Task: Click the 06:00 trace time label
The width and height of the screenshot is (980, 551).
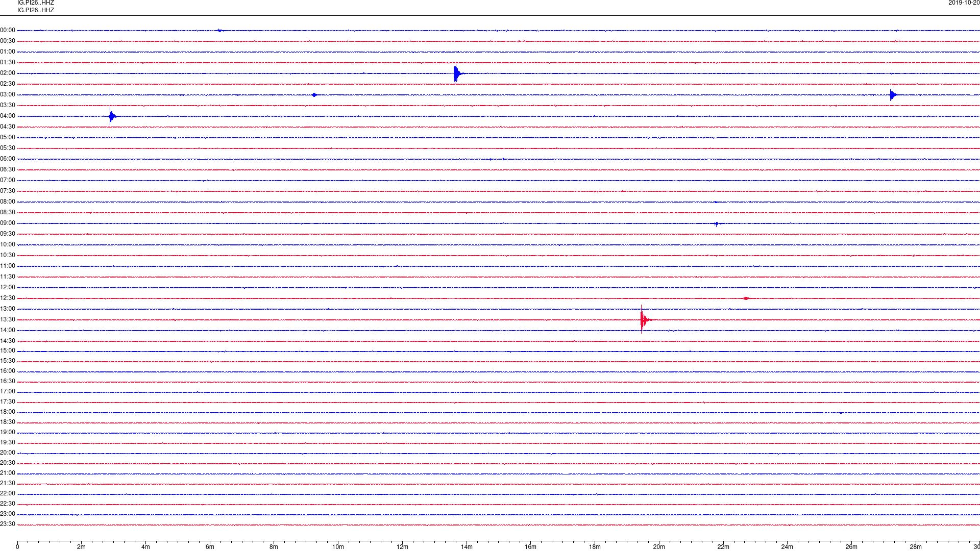Action: (8, 159)
